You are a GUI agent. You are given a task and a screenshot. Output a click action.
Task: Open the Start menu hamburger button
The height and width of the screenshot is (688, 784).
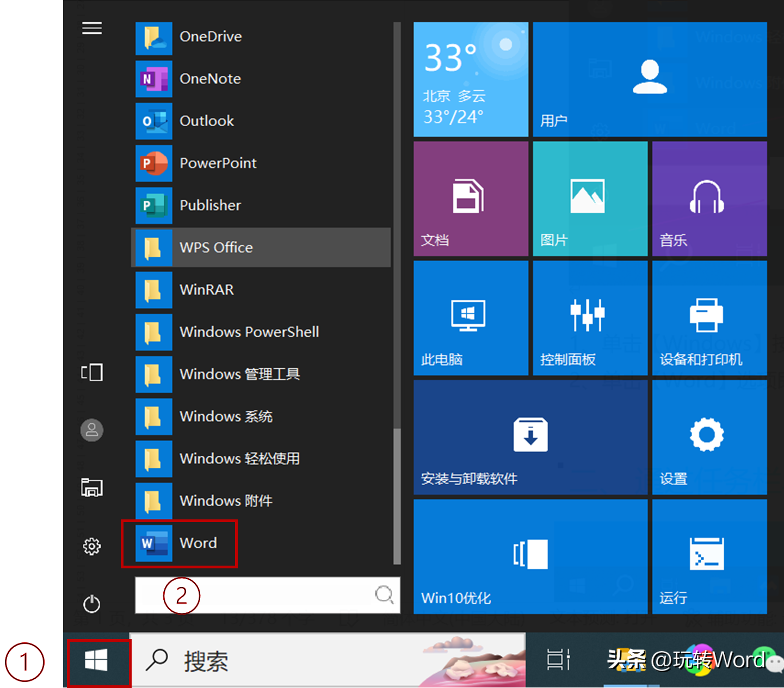point(92,28)
